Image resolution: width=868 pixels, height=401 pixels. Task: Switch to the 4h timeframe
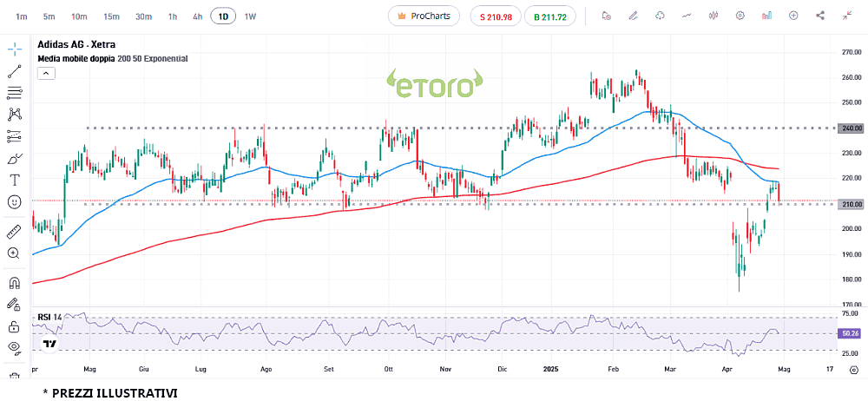pyautogui.click(x=198, y=16)
